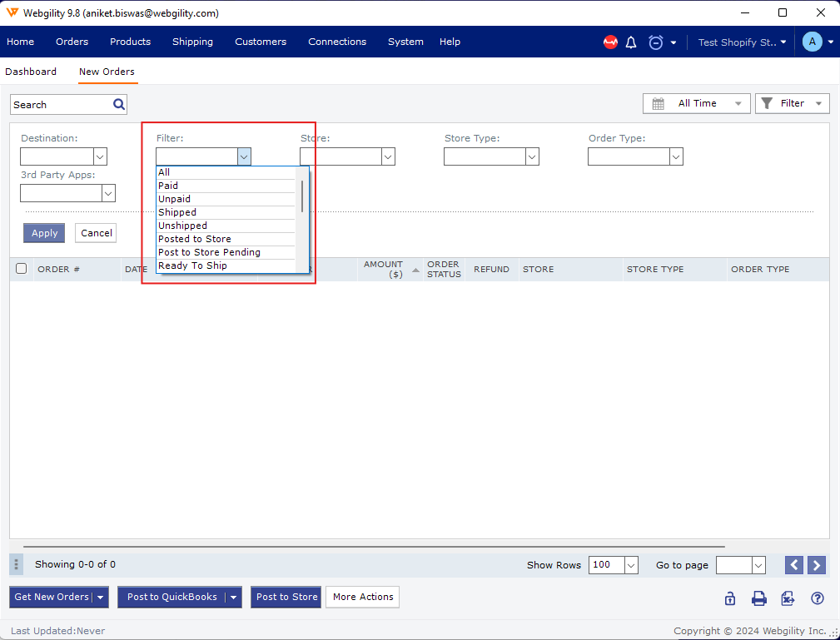Open the System menu
The width and height of the screenshot is (840, 640).
(405, 42)
